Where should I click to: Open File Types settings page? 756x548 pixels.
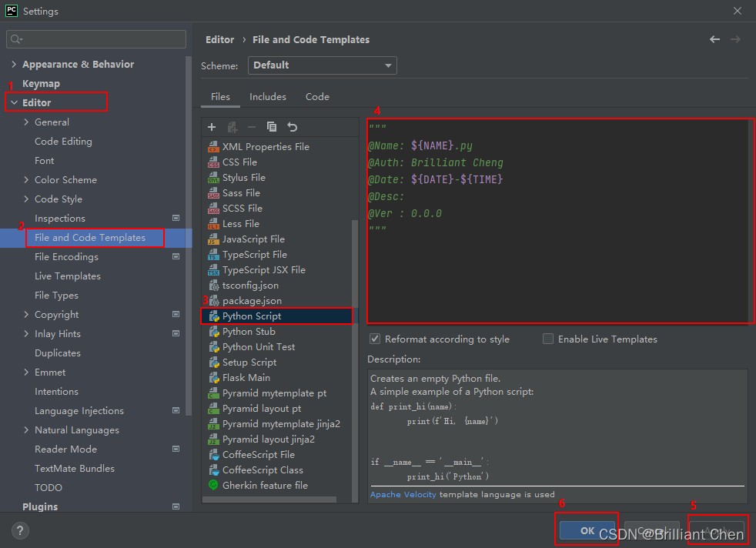(x=56, y=296)
